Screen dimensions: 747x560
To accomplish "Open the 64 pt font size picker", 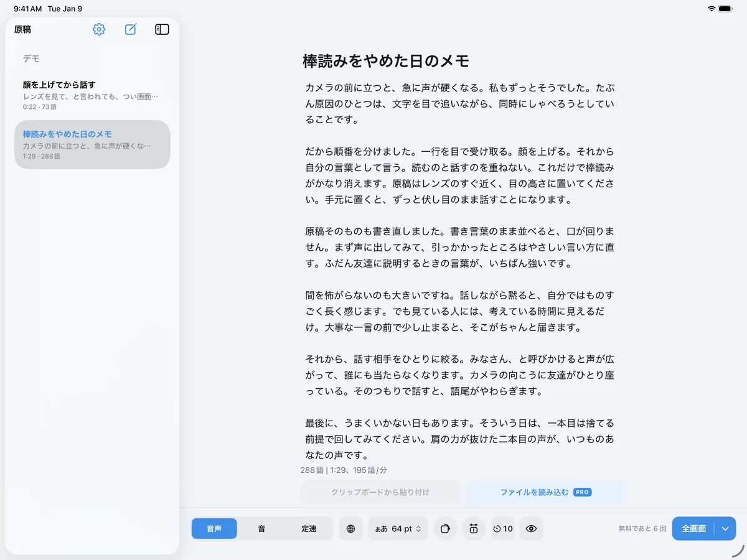I will pyautogui.click(x=398, y=529).
